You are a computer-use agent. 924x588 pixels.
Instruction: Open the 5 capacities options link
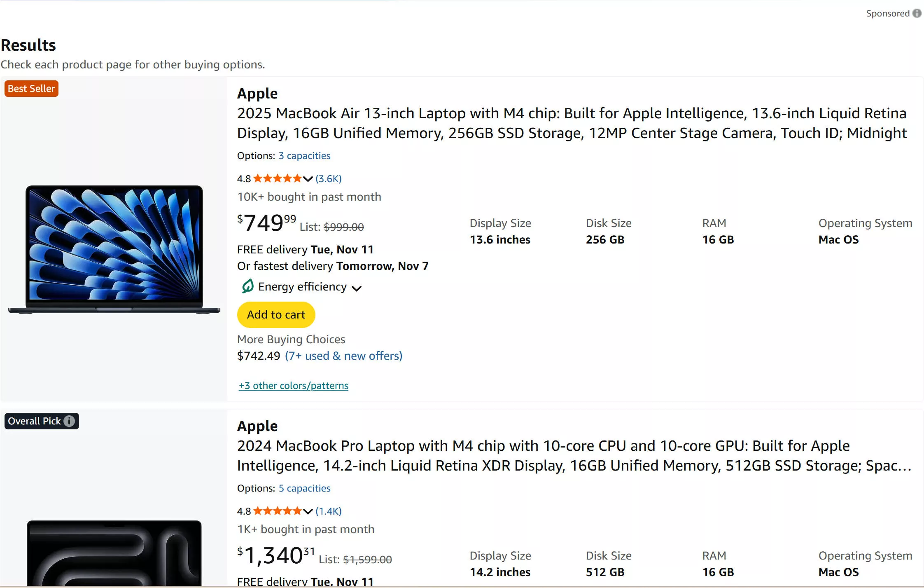tap(304, 488)
